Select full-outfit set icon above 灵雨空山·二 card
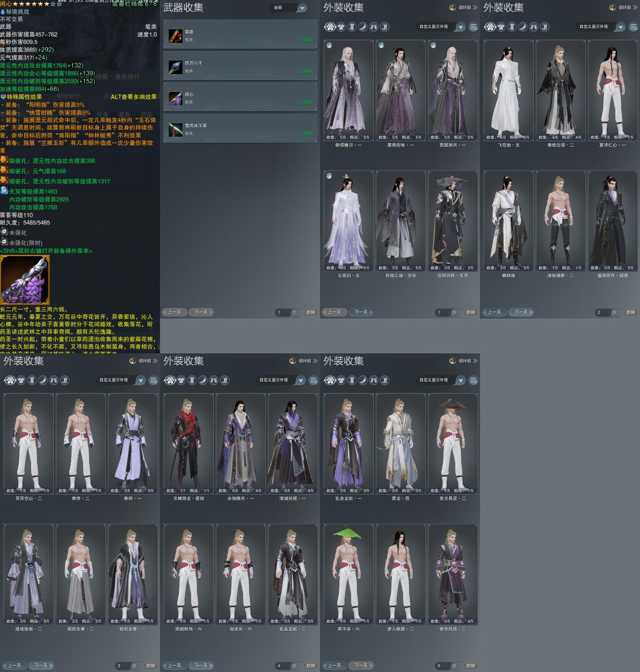Viewport: 640px width, 672px height. pos(10,380)
